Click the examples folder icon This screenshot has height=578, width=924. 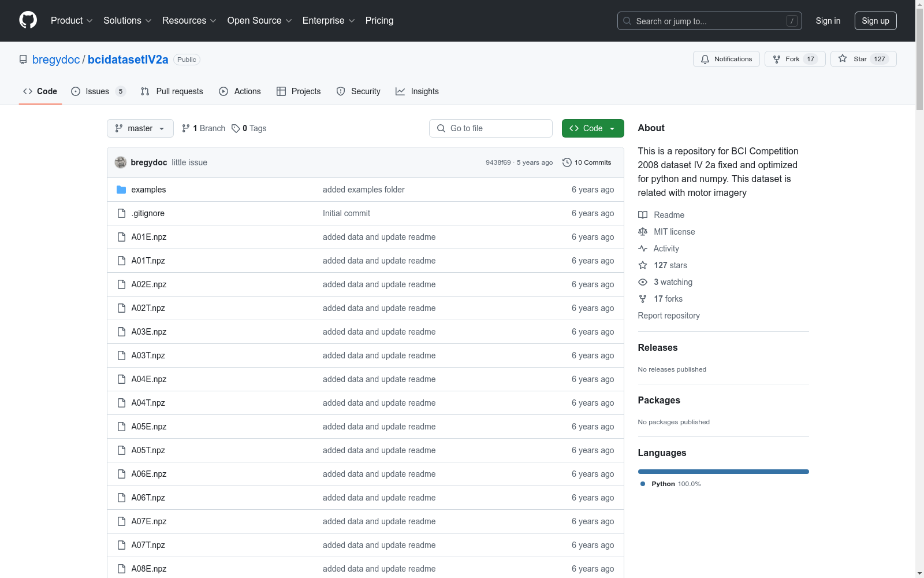click(x=121, y=190)
